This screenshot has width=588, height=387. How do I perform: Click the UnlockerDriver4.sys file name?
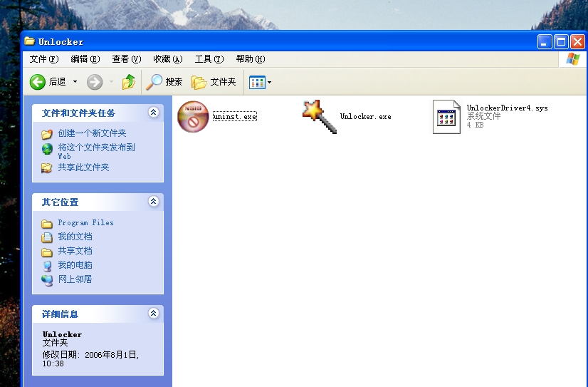[507, 108]
